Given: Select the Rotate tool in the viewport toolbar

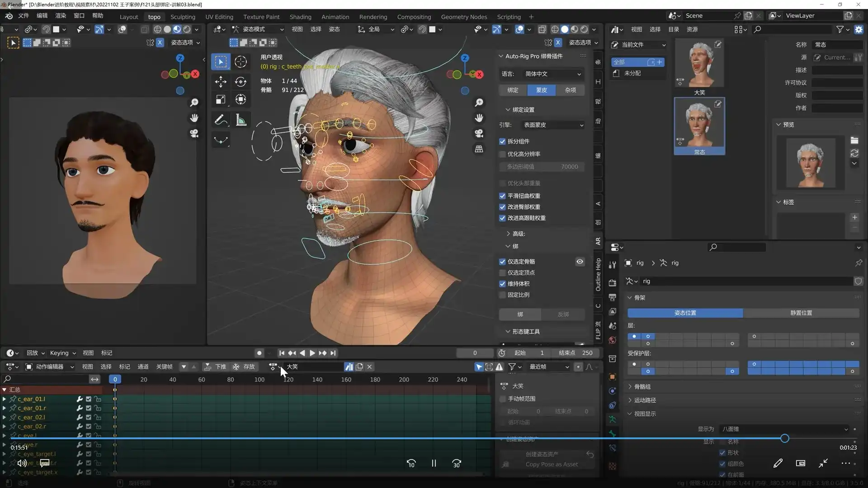Looking at the screenshot, I should (241, 82).
